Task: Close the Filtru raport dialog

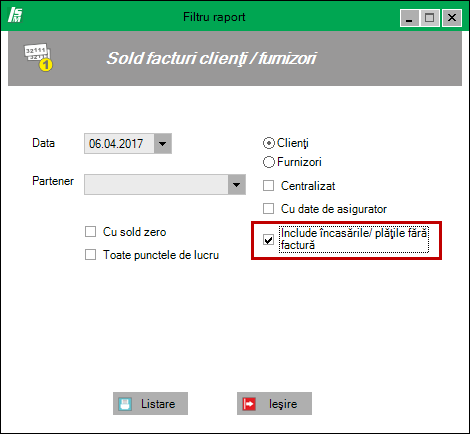Action: pos(452,18)
